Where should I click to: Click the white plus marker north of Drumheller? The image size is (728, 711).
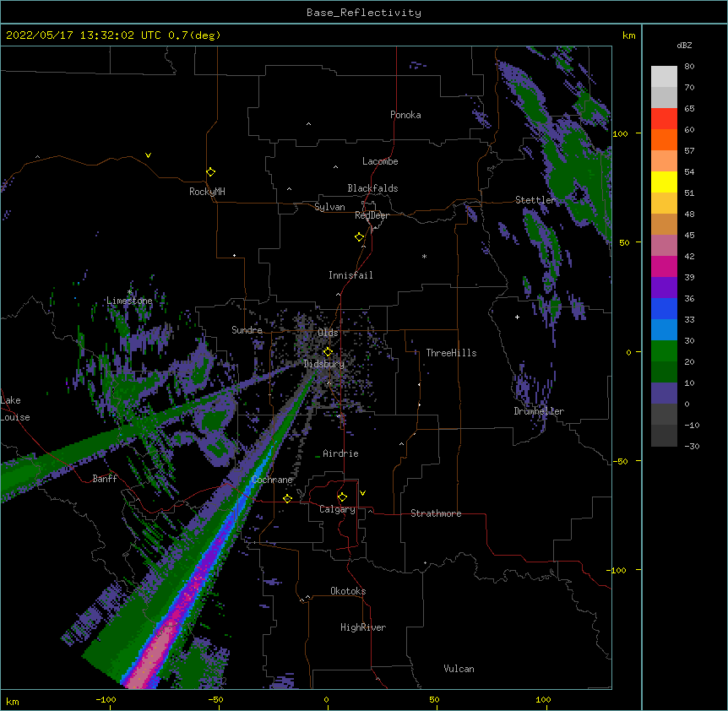tap(517, 317)
